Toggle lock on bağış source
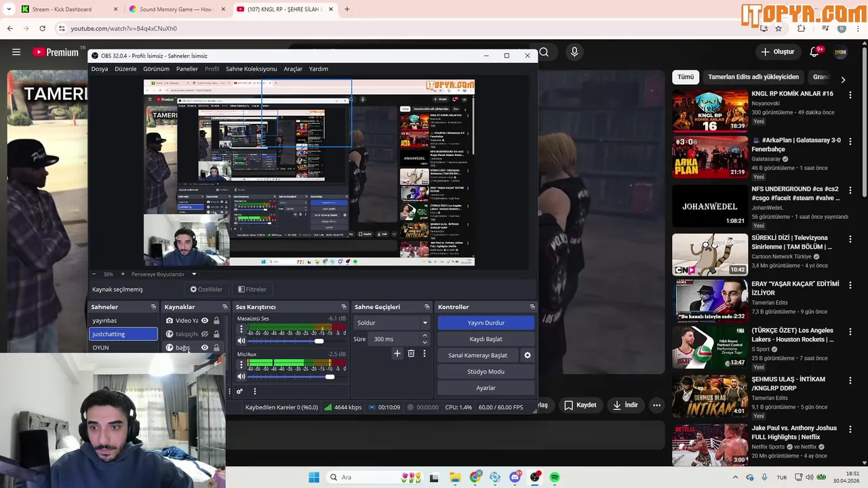The image size is (868, 488). tap(216, 348)
